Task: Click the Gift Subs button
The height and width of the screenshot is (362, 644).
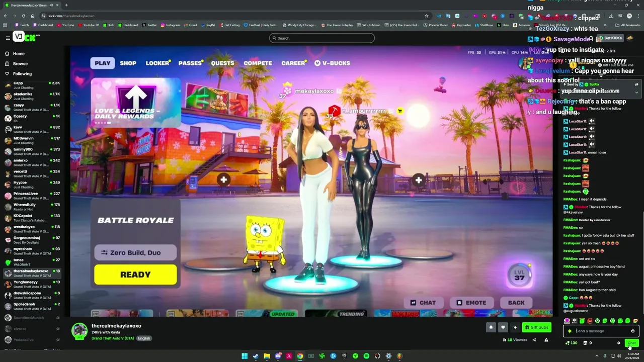Action: [536, 327]
